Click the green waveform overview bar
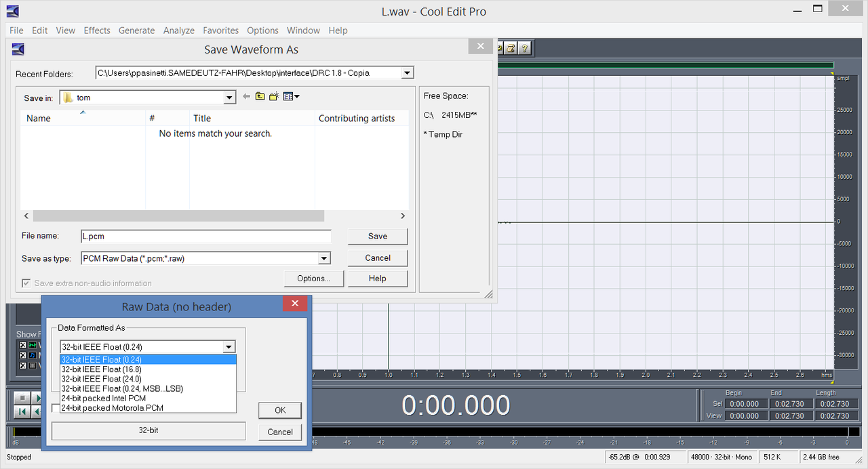The height and width of the screenshot is (469, 868). coord(665,66)
